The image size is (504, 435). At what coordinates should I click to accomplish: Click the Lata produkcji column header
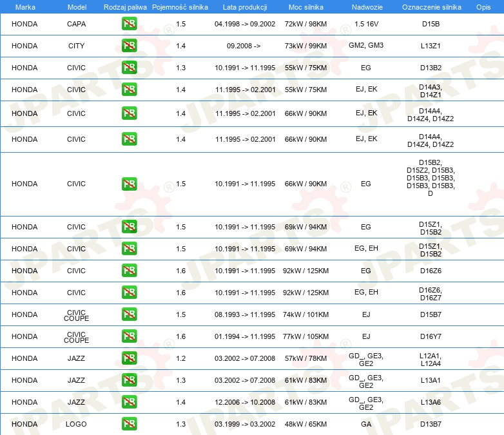point(245,7)
